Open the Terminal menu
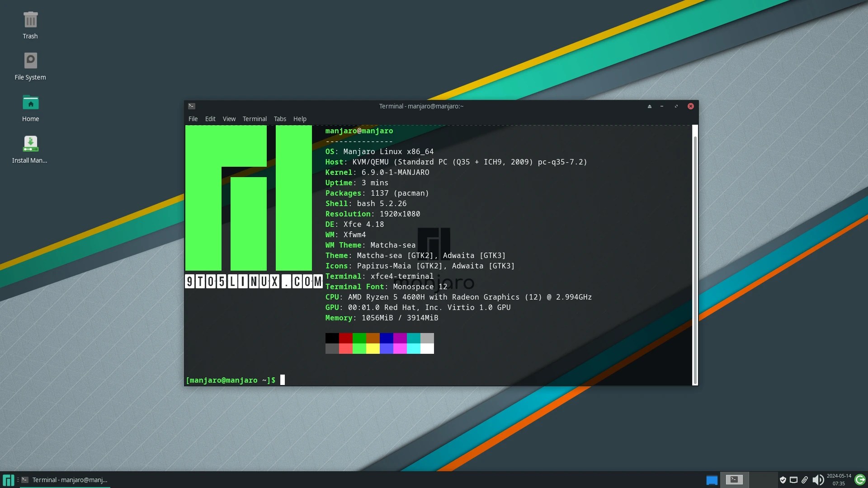 click(255, 119)
